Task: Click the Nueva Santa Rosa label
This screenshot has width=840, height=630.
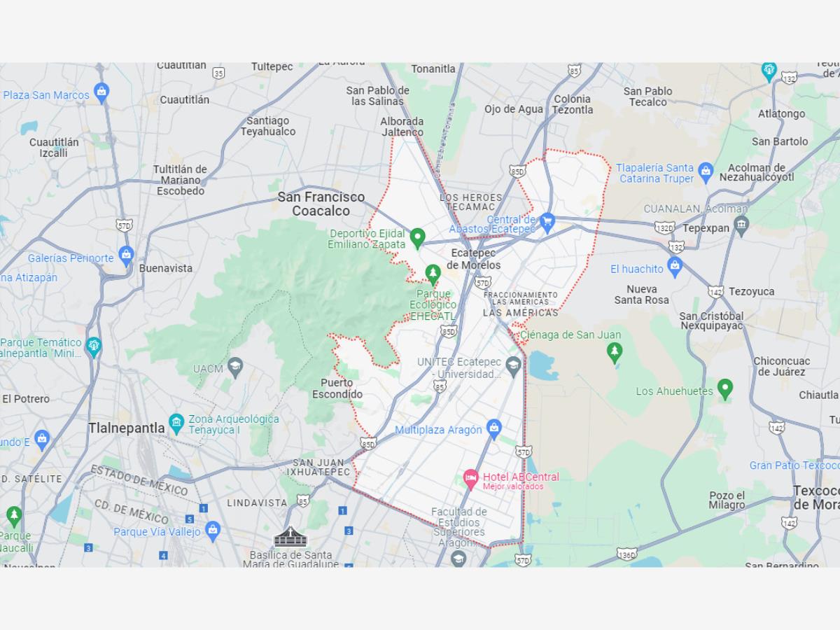Action: point(642,295)
